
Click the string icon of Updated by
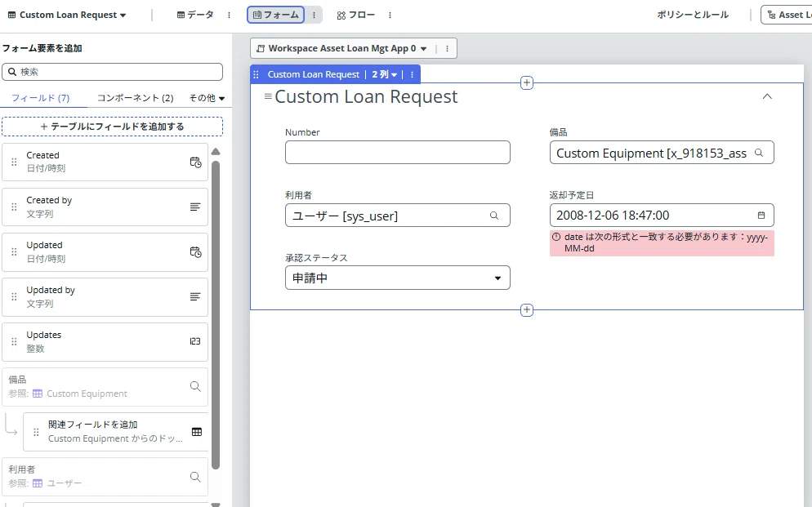[195, 297]
